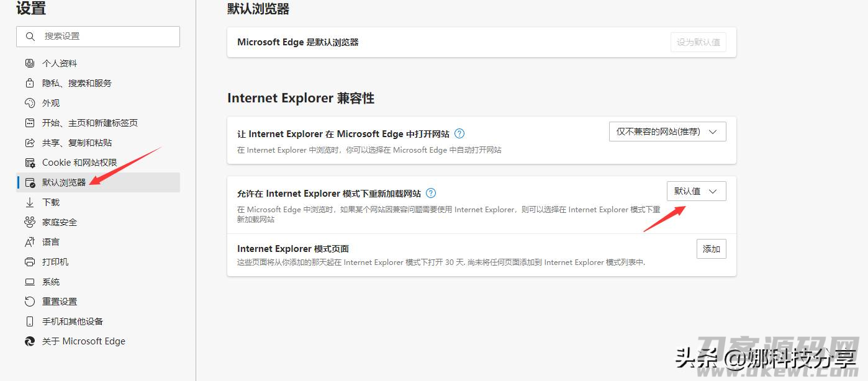
Task: Open 语言 settings
Action: pos(98,242)
